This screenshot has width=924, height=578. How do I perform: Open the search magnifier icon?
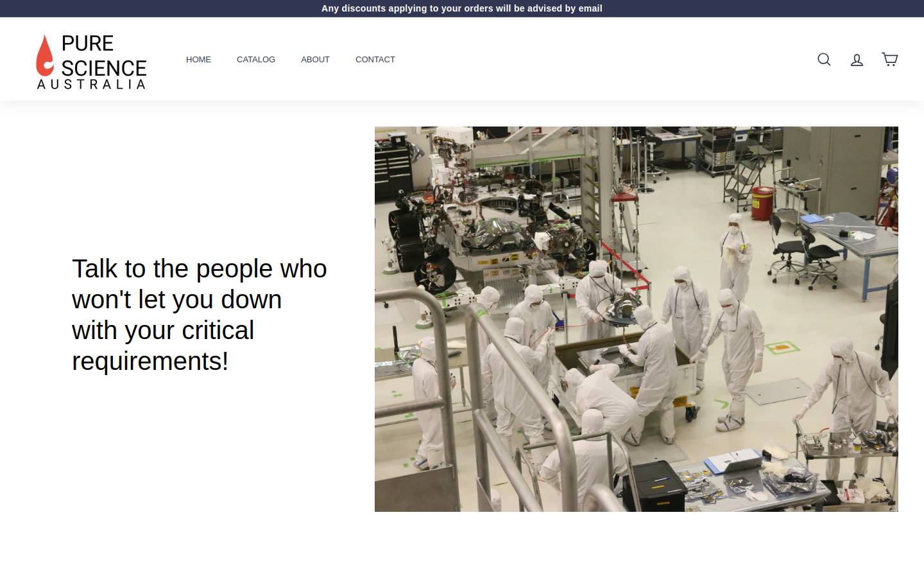tap(824, 60)
